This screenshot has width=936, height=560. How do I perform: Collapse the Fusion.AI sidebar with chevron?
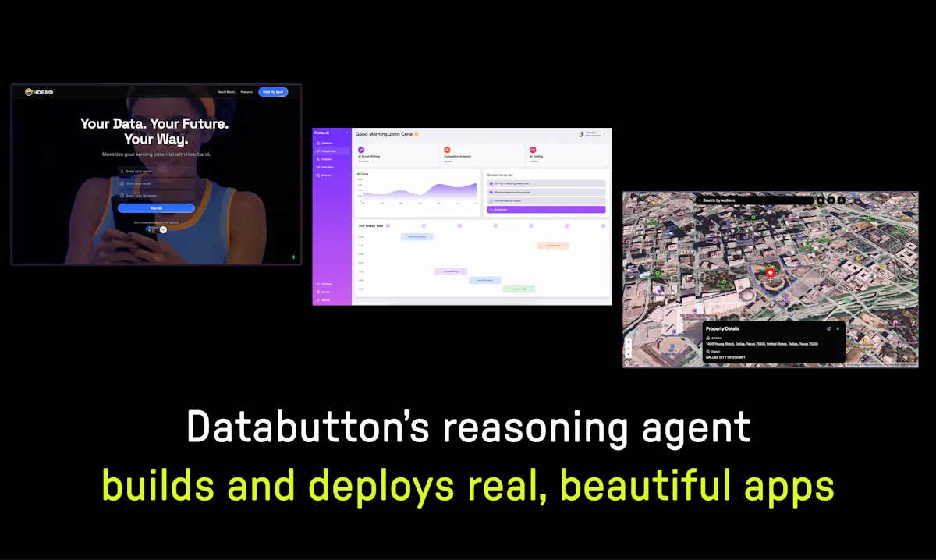(x=346, y=133)
